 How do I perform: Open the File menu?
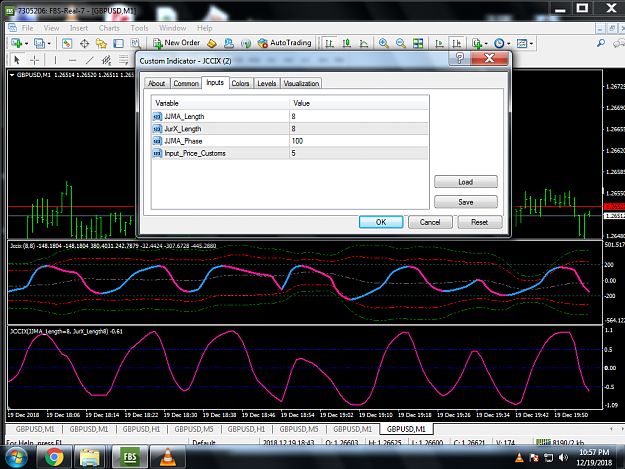[x=28, y=28]
